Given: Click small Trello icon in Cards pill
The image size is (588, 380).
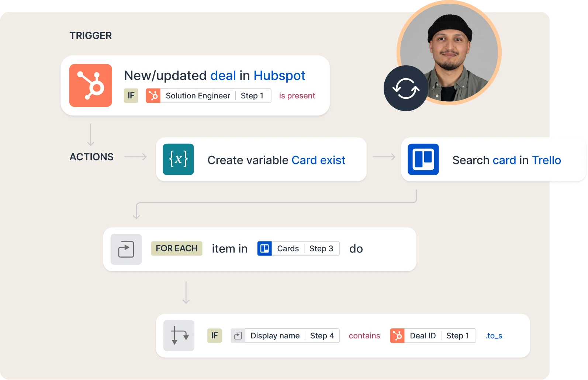Looking at the screenshot, I should point(264,248).
